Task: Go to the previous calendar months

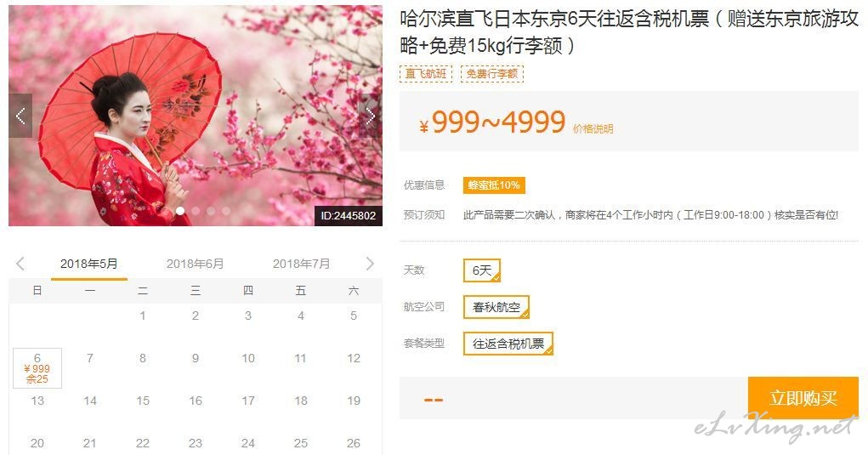Action: tap(20, 264)
